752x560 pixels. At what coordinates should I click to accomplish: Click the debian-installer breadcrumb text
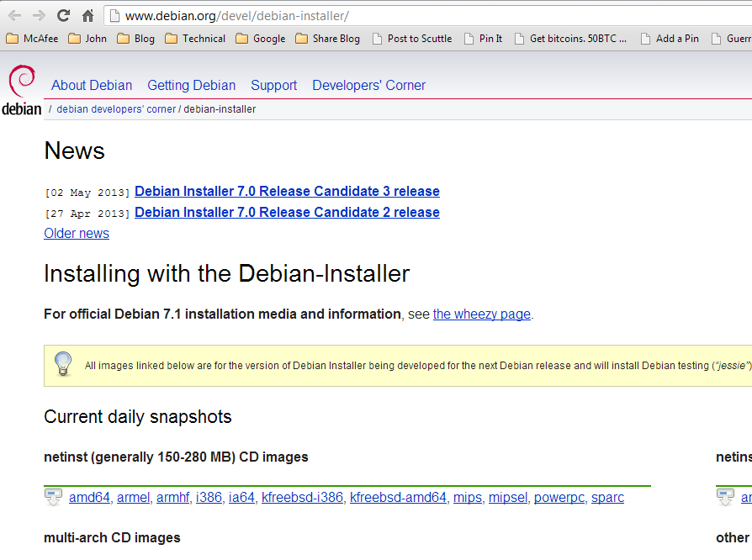click(x=220, y=109)
